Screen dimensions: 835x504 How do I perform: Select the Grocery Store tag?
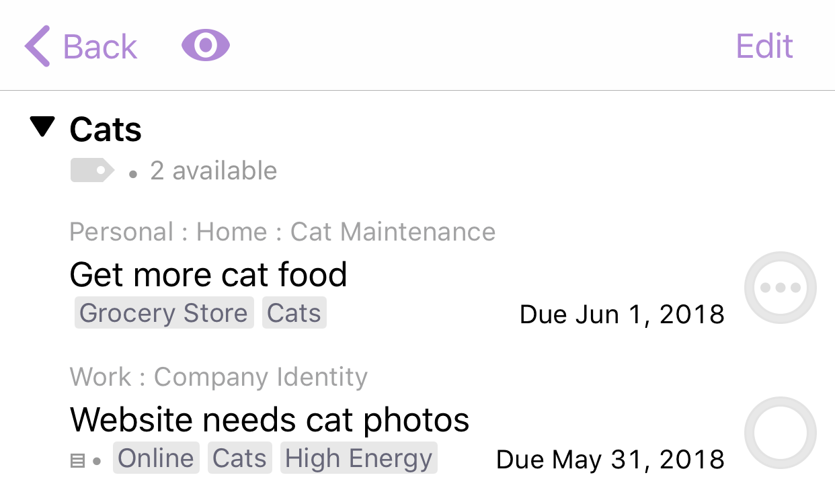click(164, 313)
